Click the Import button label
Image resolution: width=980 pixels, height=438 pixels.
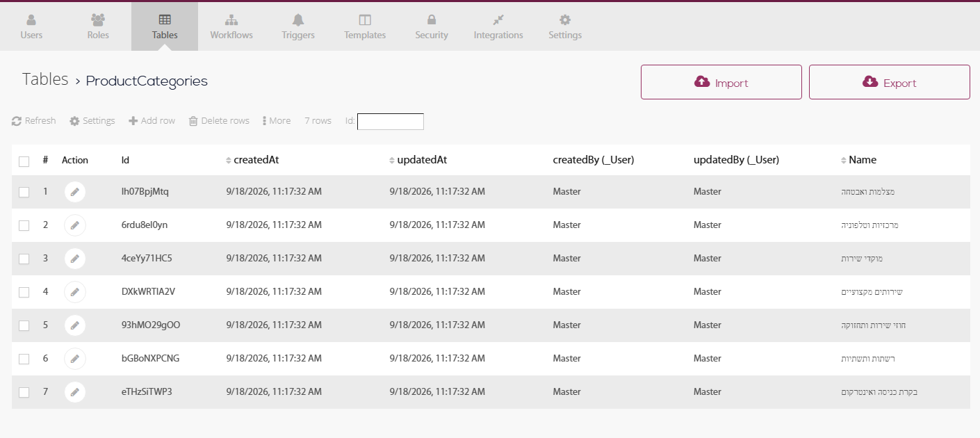tap(732, 83)
